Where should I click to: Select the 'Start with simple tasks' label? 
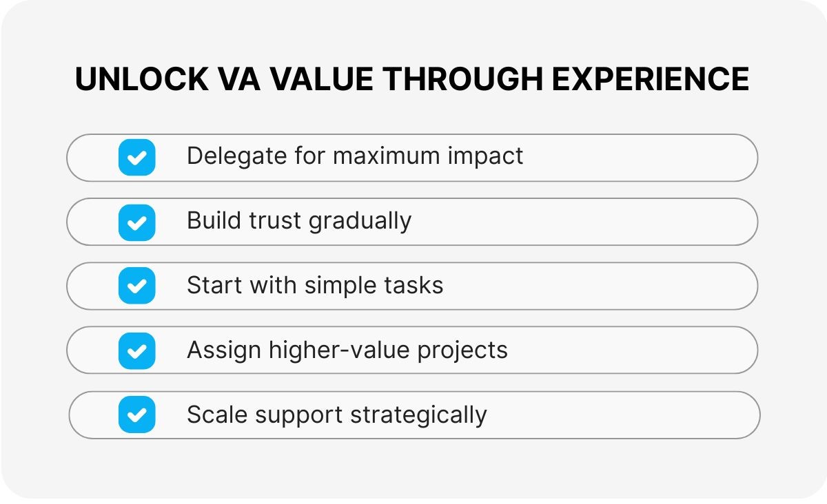pos(315,285)
